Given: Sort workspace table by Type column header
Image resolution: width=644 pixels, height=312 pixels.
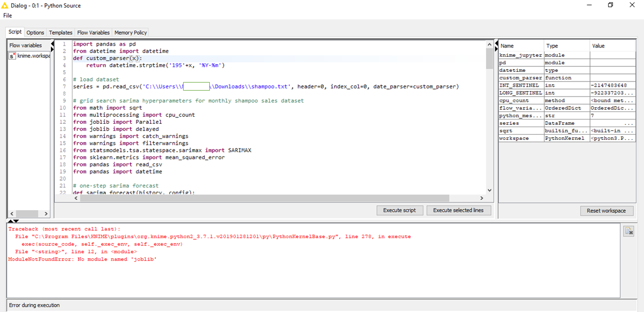Looking at the screenshot, I should click(x=566, y=46).
